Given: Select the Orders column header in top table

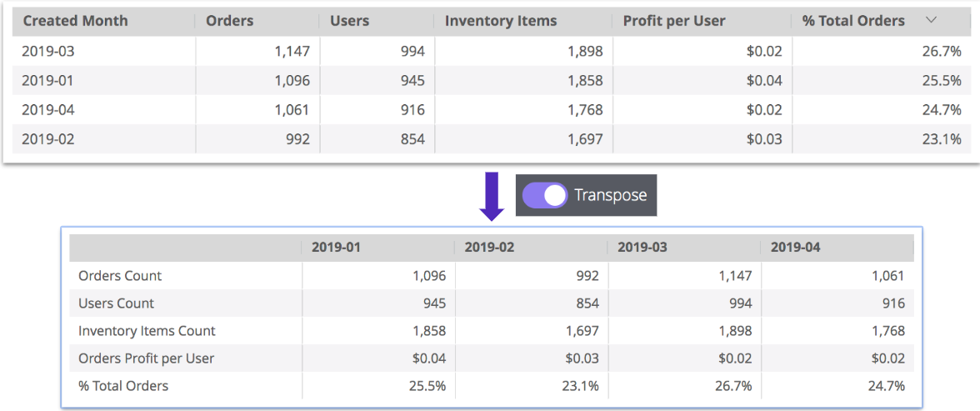Looking at the screenshot, I should (229, 21).
